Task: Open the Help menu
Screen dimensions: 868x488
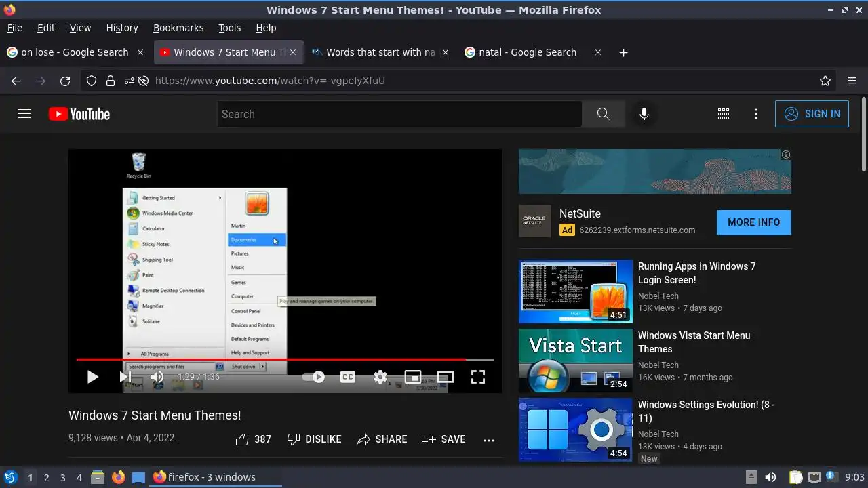Action: (266, 28)
